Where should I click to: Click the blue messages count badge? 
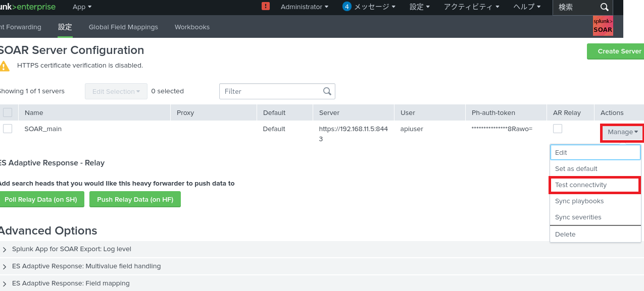coord(346,7)
